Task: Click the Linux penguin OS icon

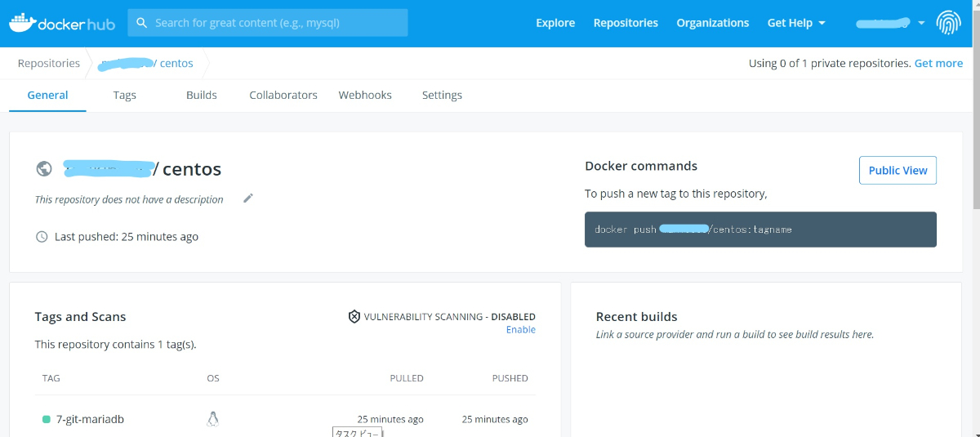Action: click(x=212, y=419)
